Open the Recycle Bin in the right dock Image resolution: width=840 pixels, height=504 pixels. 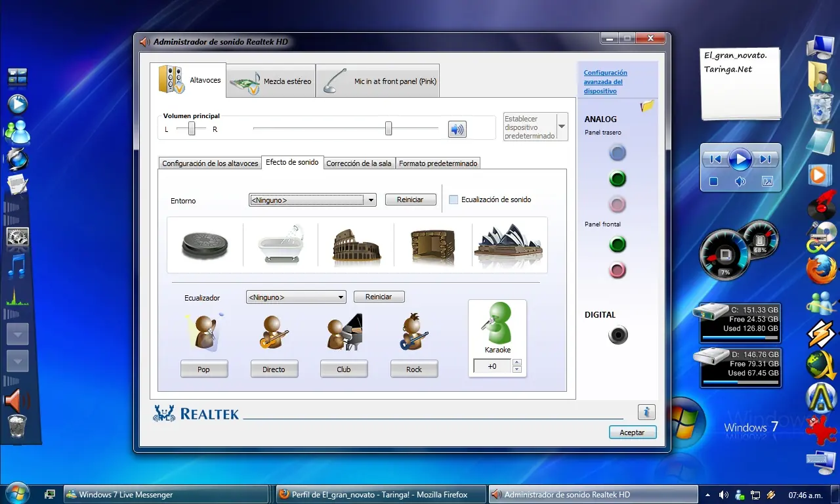click(x=821, y=109)
